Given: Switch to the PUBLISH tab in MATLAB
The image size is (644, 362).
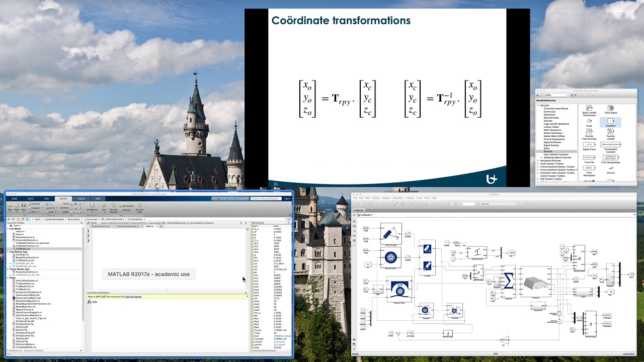Looking at the screenshot, I should pyautogui.click(x=81, y=199).
